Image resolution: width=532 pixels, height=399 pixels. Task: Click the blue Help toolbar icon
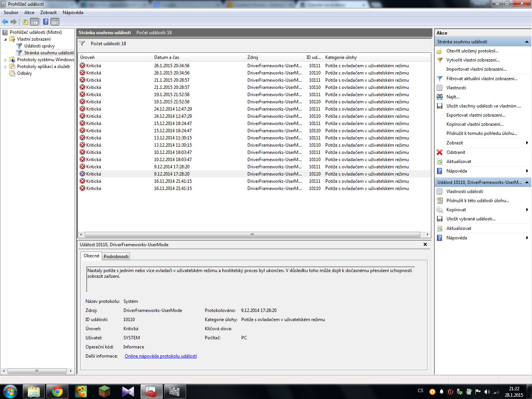pyautogui.click(x=46, y=22)
